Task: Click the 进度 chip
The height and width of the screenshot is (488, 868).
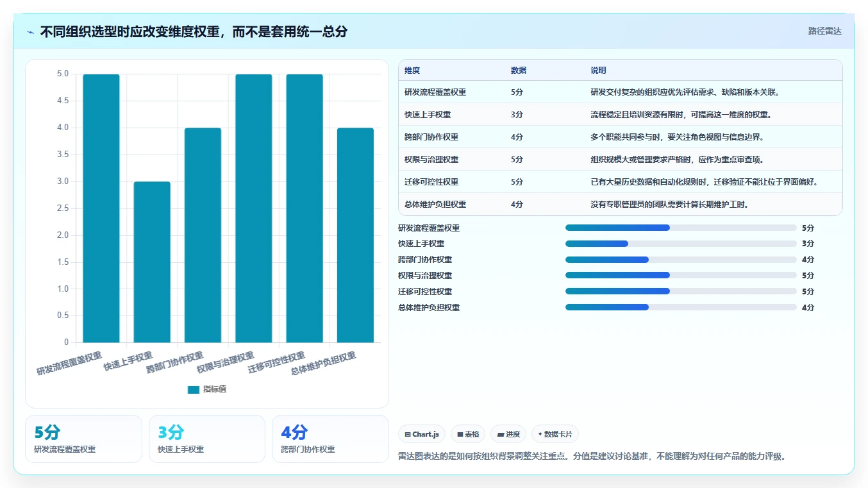Action: (508, 434)
